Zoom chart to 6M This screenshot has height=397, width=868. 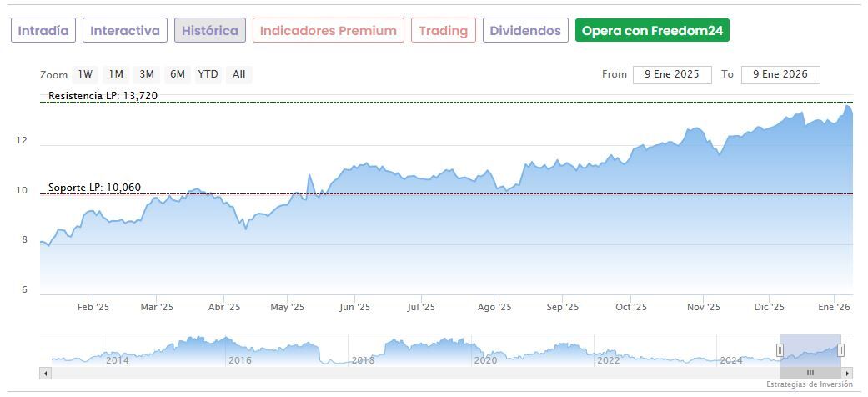click(x=178, y=74)
